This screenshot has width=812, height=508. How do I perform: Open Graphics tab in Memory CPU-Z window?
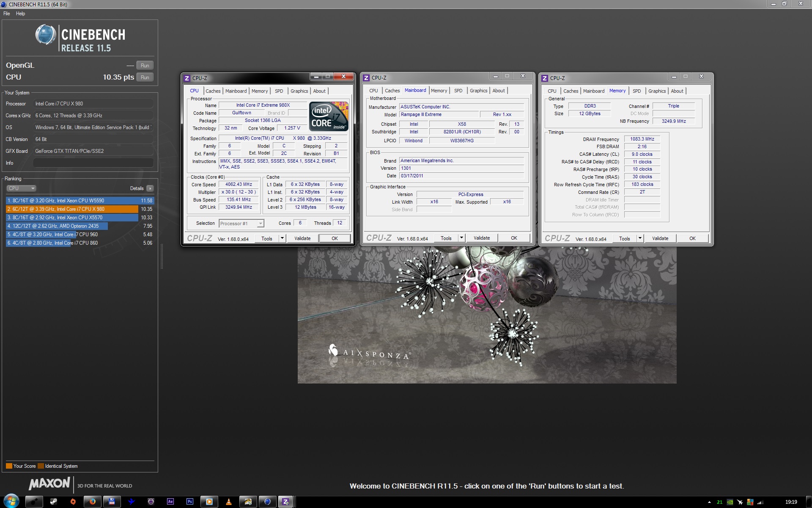pos(657,91)
